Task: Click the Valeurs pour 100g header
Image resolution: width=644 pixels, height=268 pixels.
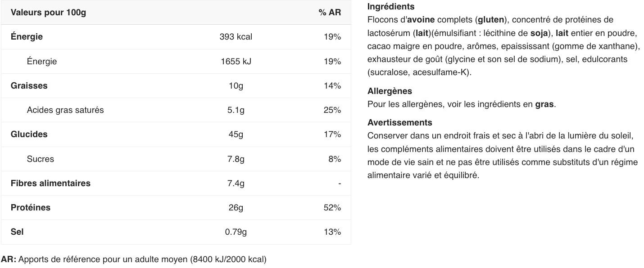Action: pyautogui.click(x=48, y=12)
